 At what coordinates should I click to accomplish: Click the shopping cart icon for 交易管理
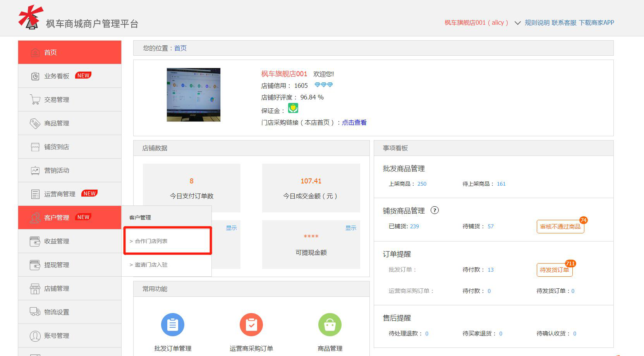35,100
